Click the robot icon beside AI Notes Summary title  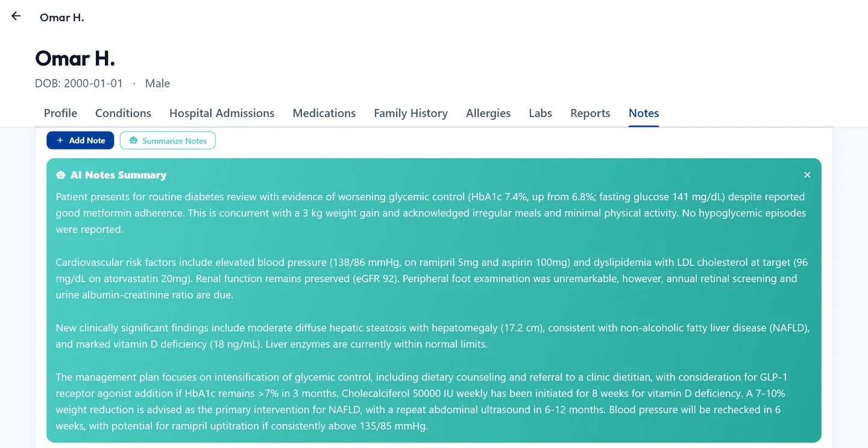point(60,175)
